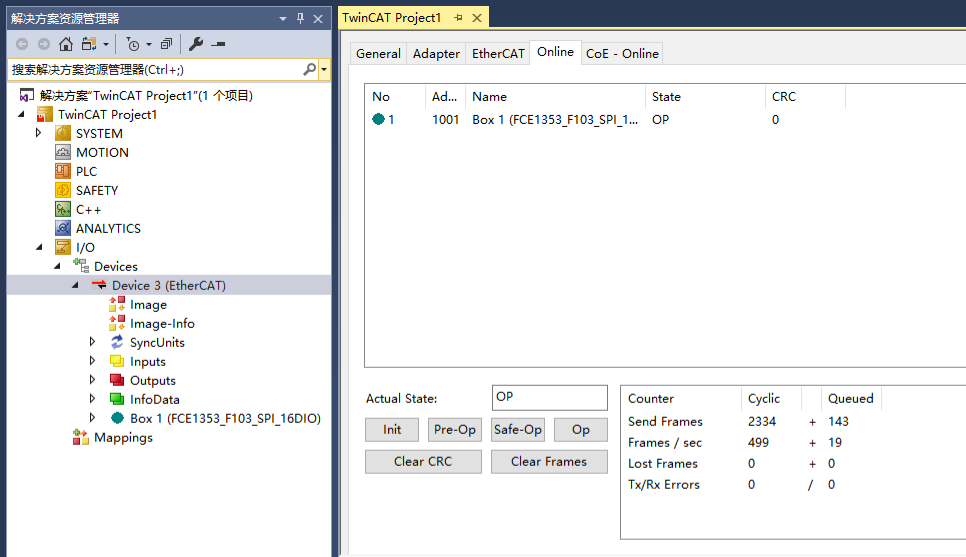Screen dimensions: 966x557
Task: Expand the InfoData node
Action: 92,399
